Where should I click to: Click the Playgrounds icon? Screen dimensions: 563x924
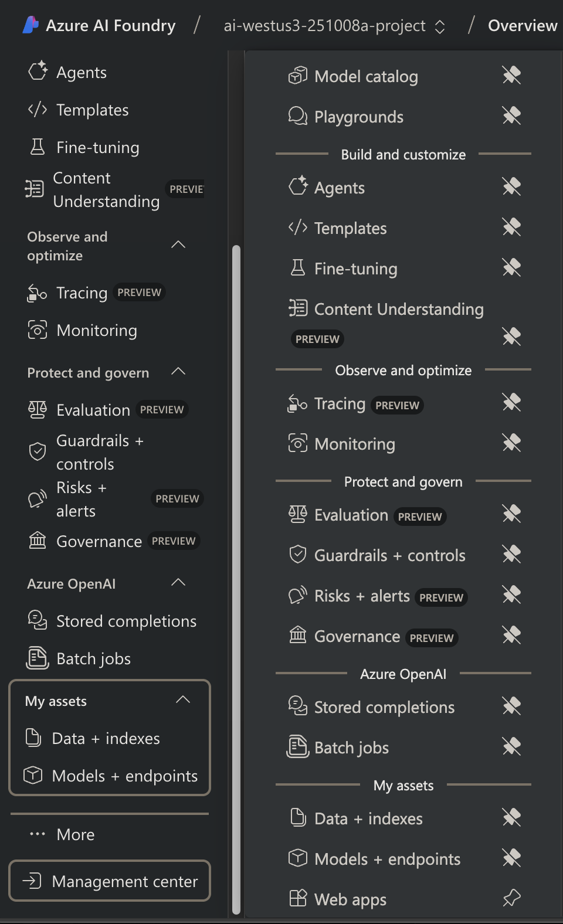click(x=297, y=116)
